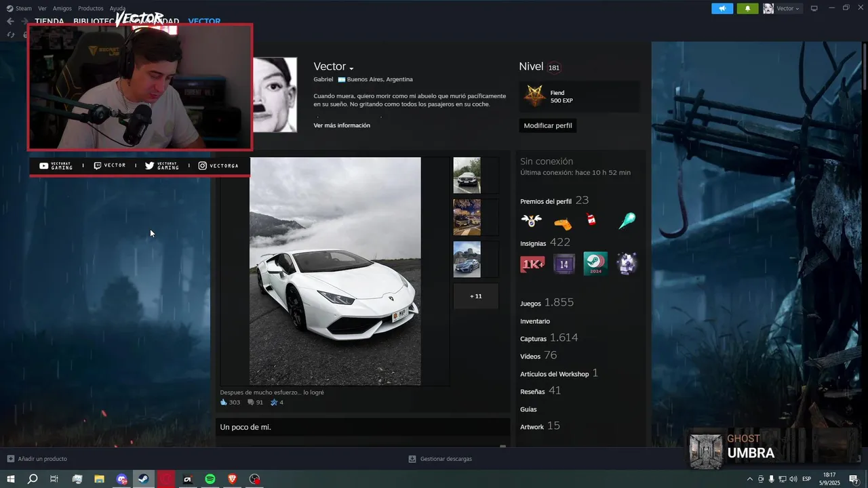
Task: Open the Ver menu
Action: click(42, 8)
